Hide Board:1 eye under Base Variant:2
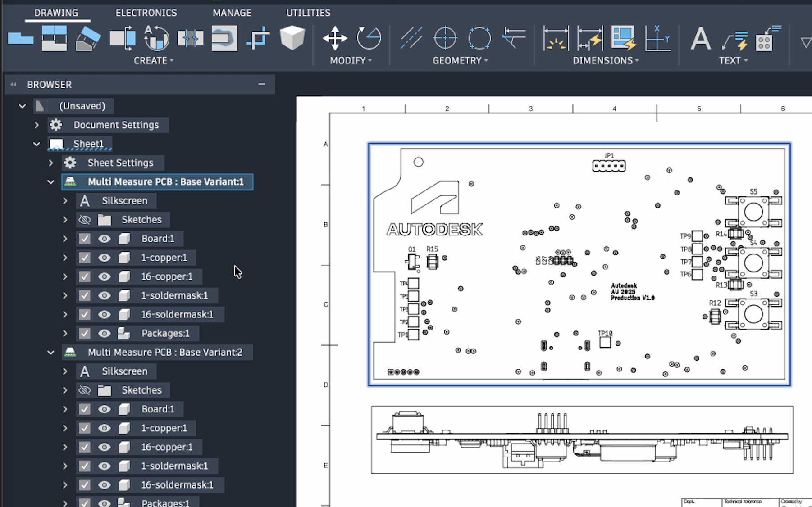The height and width of the screenshot is (507, 812). [x=104, y=409]
